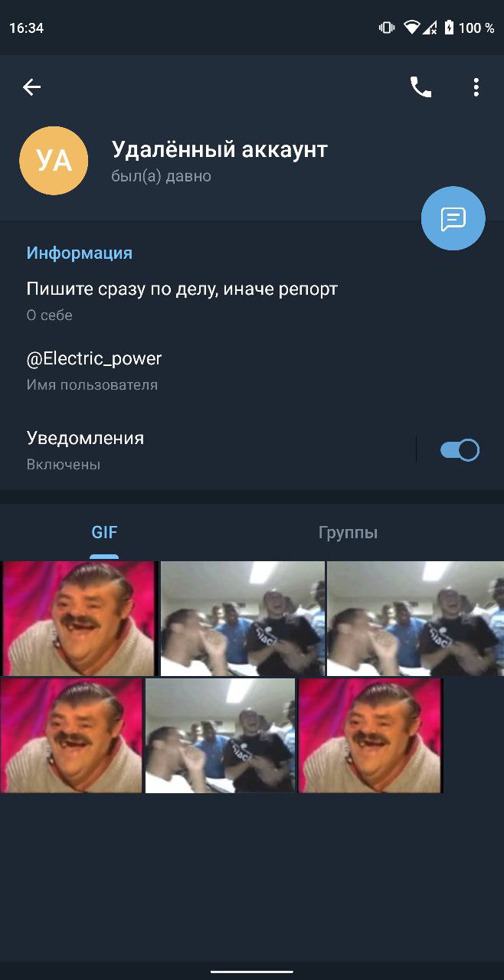Open third GIF in the top row
This screenshot has width=504, height=980.
click(x=415, y=619)
